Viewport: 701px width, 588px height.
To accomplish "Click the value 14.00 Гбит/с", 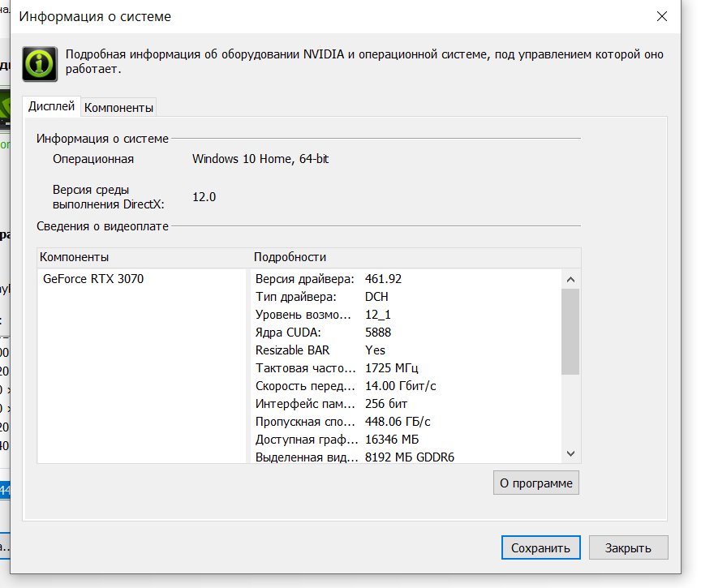I will (400, 386).
